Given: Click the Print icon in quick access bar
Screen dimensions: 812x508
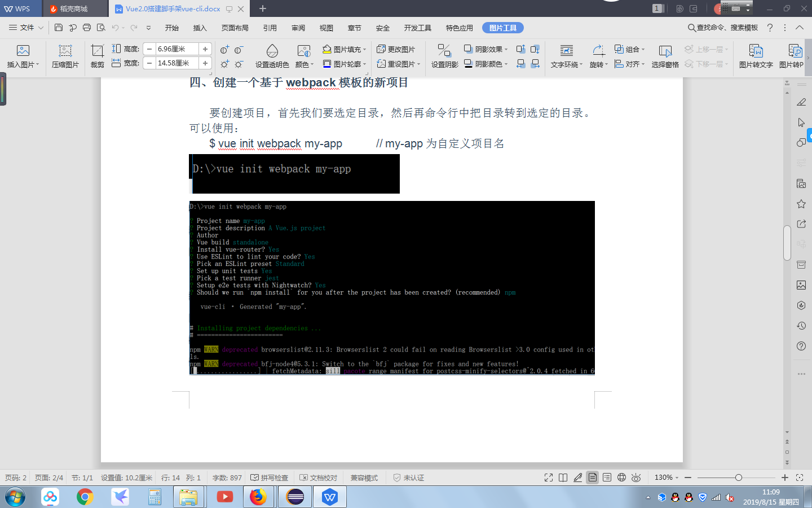Looking at the screenshot, I should 87,28.
